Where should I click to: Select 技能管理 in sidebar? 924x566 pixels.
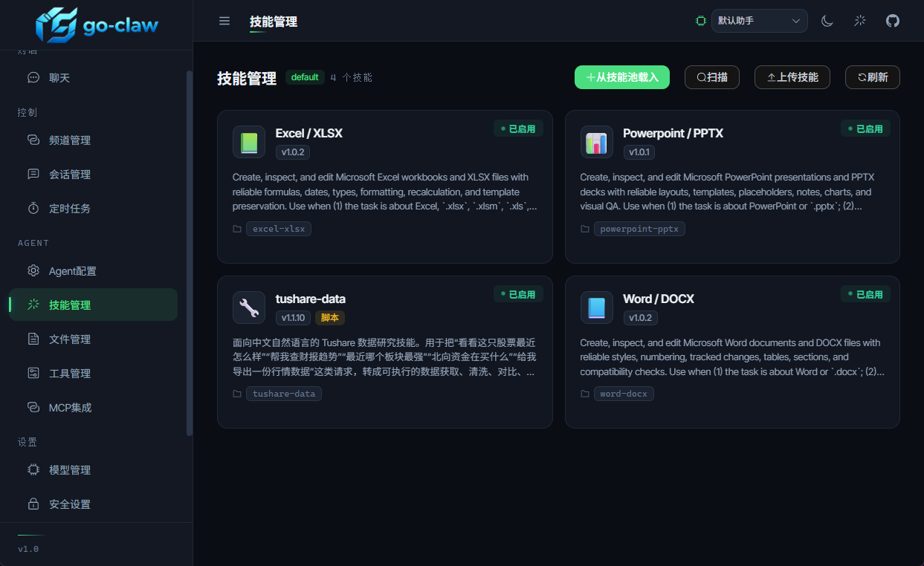pos(93,305)
